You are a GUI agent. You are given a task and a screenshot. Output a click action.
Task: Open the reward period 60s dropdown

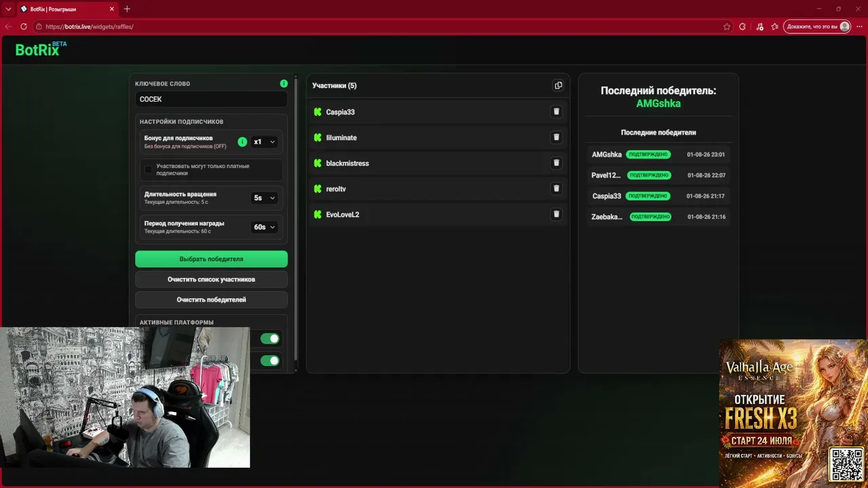click(x=264, y=227)
